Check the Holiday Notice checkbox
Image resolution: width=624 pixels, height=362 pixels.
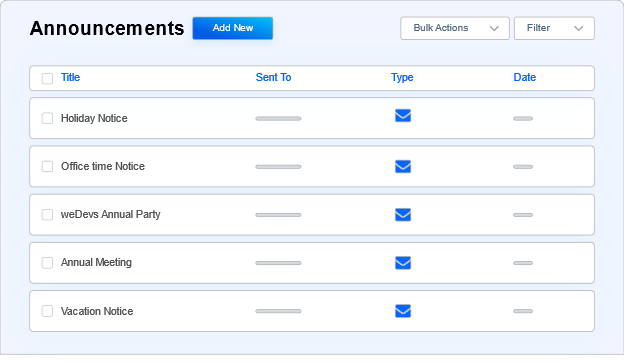pyautogui.click(x=47, y=118)
